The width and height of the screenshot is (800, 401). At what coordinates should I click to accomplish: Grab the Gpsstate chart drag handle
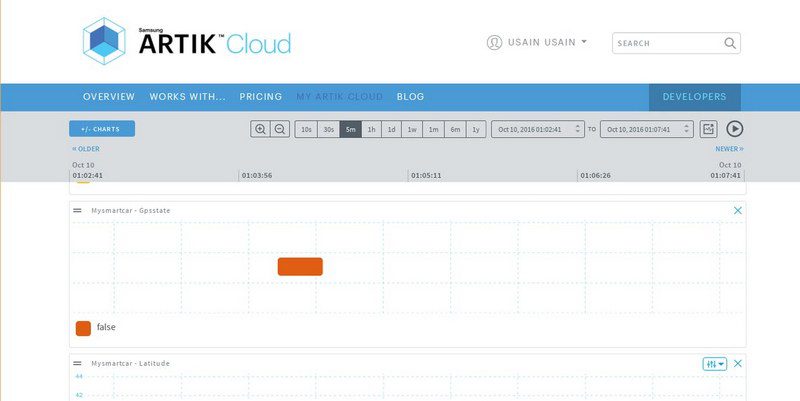point(78,210)
